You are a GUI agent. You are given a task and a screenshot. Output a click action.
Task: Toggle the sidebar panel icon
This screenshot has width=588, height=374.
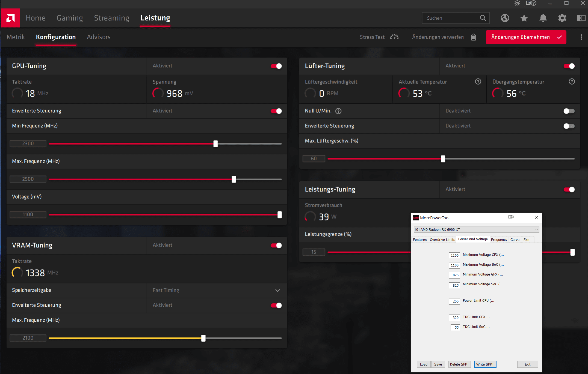coord(581,18)
